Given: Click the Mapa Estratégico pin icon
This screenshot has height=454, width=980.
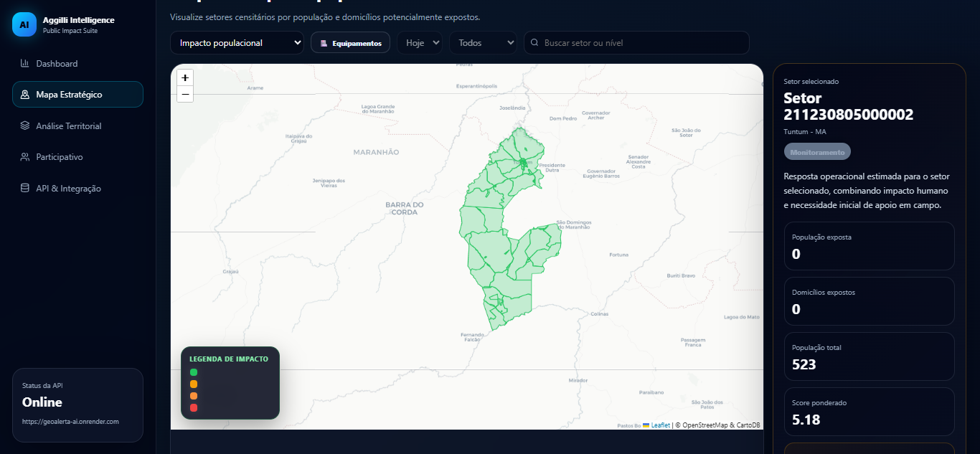Looking at the screenshot, I should tap(25, 95).
